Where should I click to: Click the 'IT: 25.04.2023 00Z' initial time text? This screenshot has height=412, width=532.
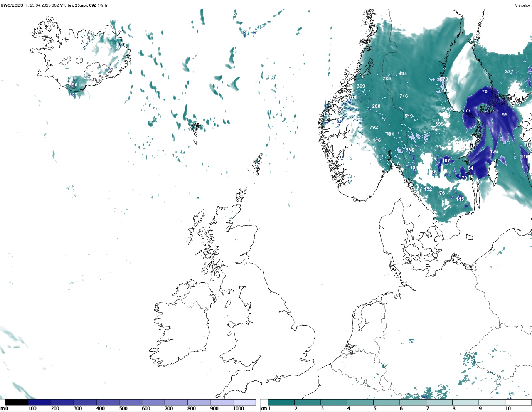pyautogui.click(x=42, y=5)
